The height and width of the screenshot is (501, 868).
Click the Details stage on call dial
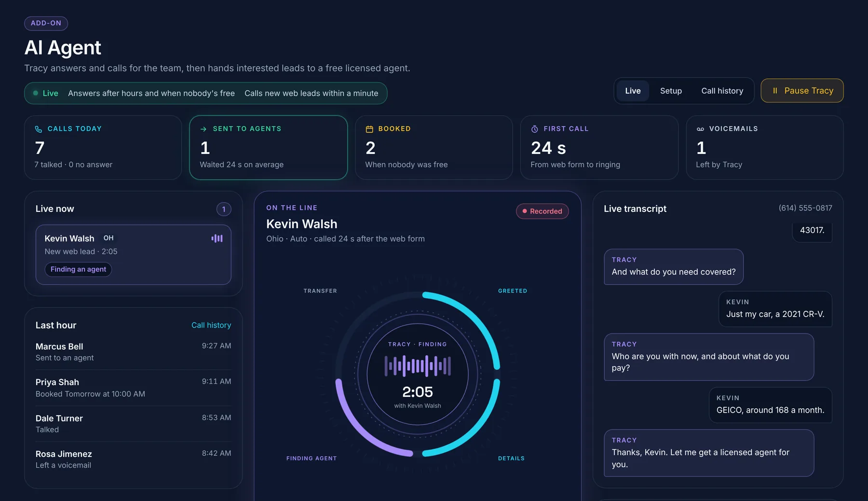pos(511,459)
